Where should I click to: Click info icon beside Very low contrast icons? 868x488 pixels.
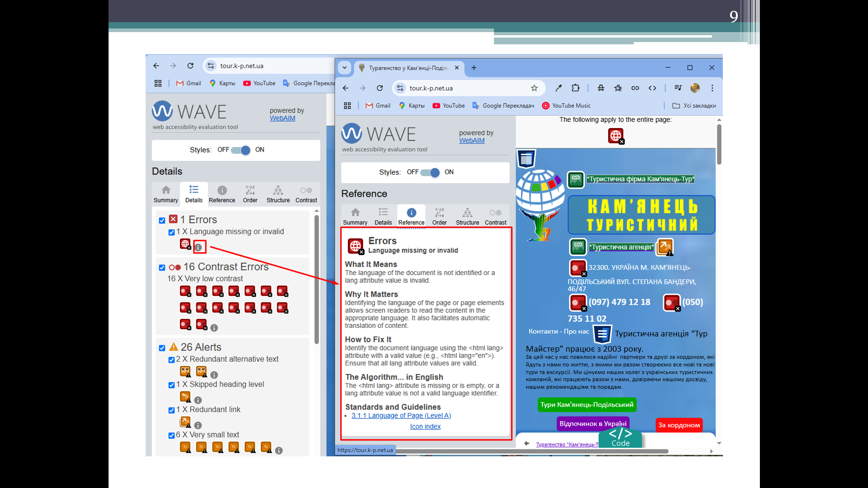point(214,328)
